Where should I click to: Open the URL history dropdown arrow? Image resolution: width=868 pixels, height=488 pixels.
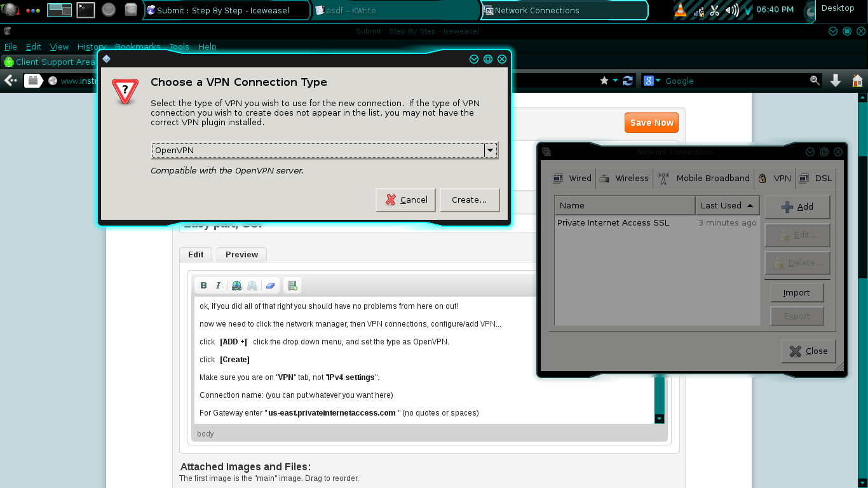(615, 81)
